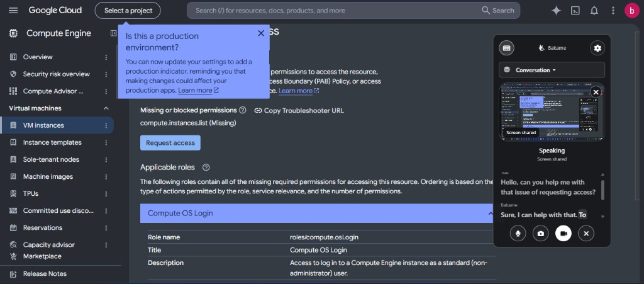Click the conversation scroll down arrow
Screen dimensions: 644x284
pyautogui.click(x=602, y=217)
